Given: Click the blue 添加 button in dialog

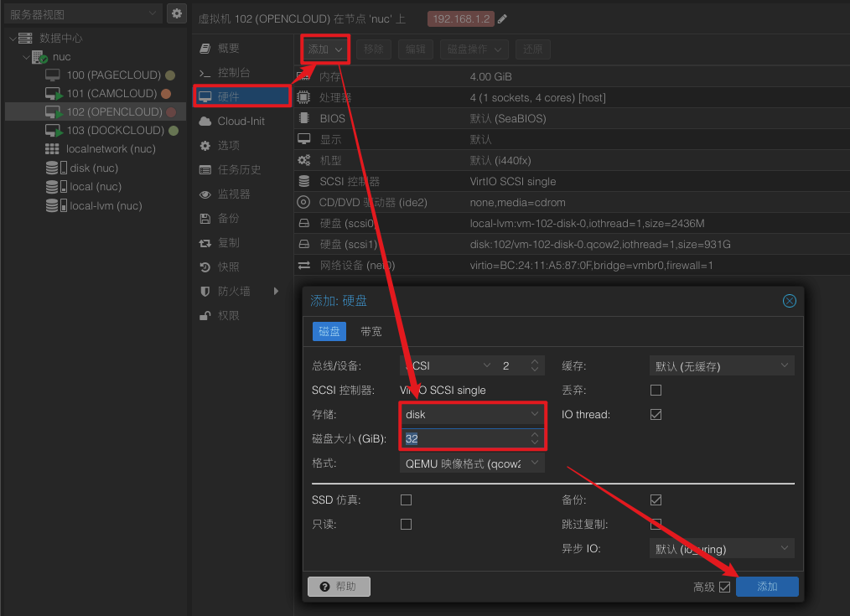Looking at the screenshot, I should pyautogui.click(x=767, y=587).
